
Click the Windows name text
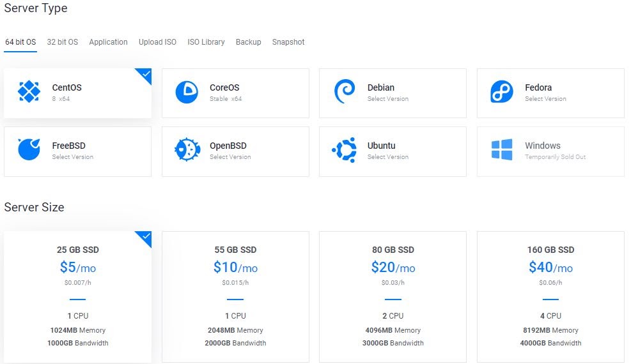click(542, 146)
